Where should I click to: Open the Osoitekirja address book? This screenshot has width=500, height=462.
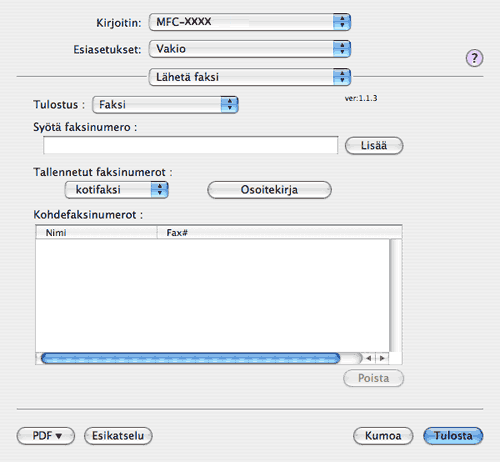tap(269, 190)
